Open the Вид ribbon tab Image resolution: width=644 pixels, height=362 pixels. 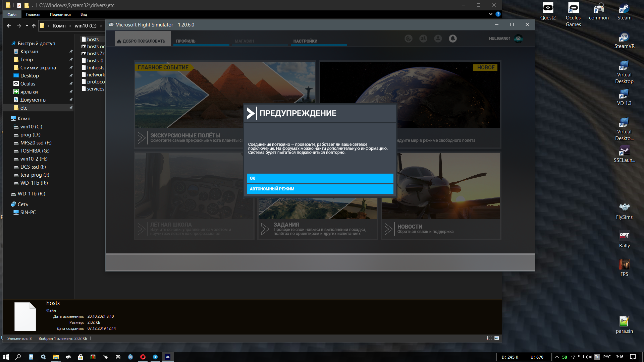(84, 14)
